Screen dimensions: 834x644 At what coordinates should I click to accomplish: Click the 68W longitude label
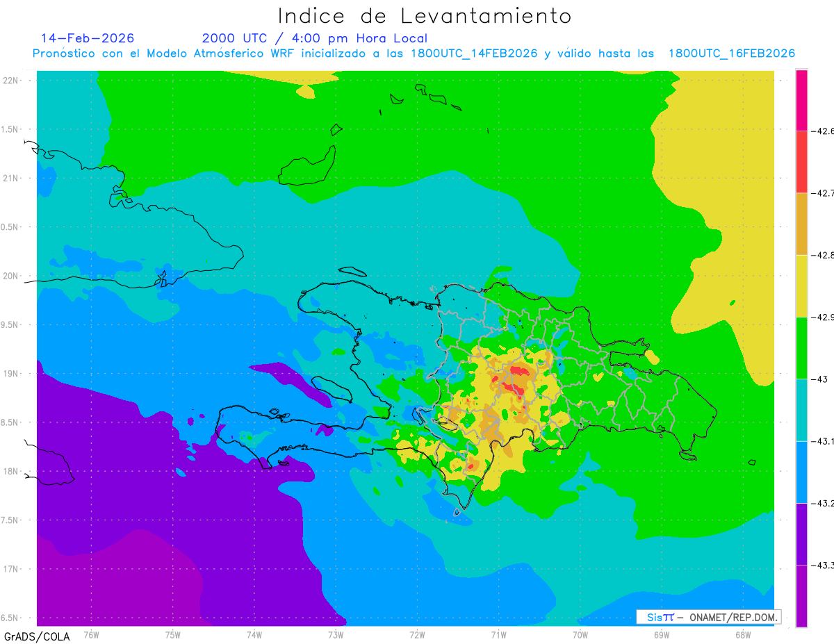(x=743, y=634)
